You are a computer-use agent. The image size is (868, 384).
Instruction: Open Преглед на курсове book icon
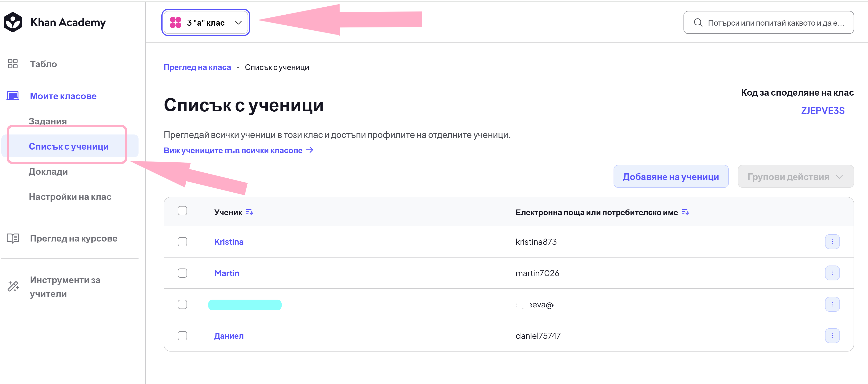tap(13, 238)
